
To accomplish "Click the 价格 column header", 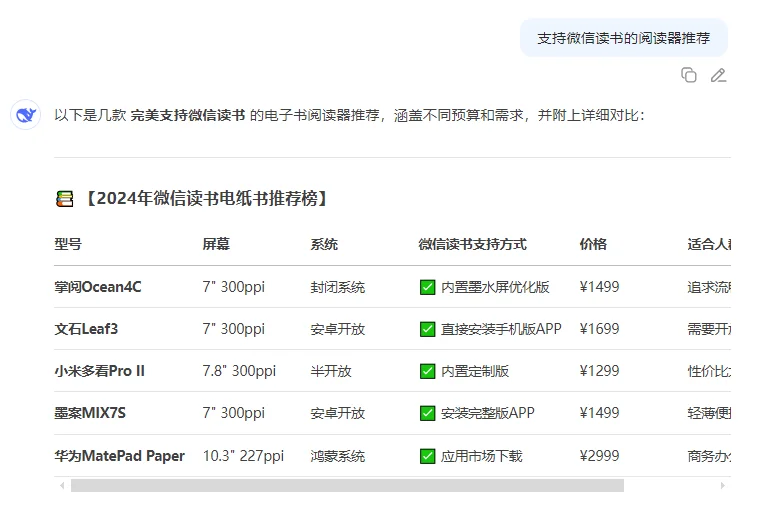I will point(593,244).
